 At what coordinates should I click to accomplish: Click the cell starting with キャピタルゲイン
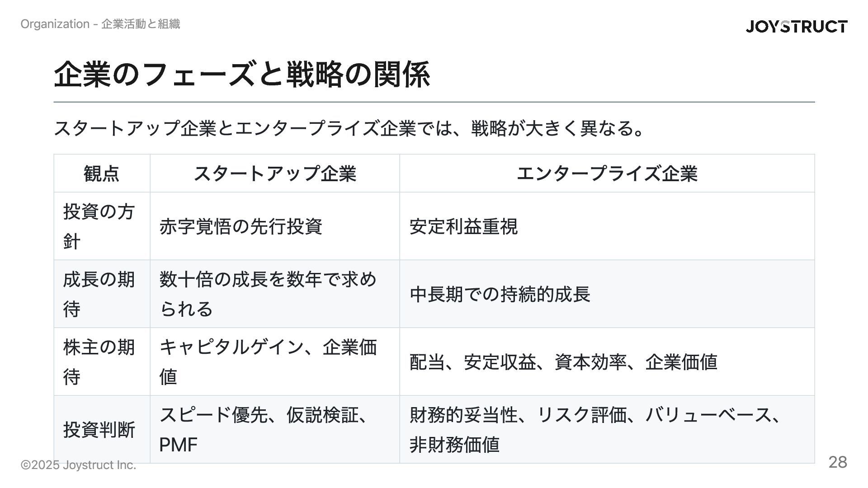pyautogui.click(x=275, y=362)
